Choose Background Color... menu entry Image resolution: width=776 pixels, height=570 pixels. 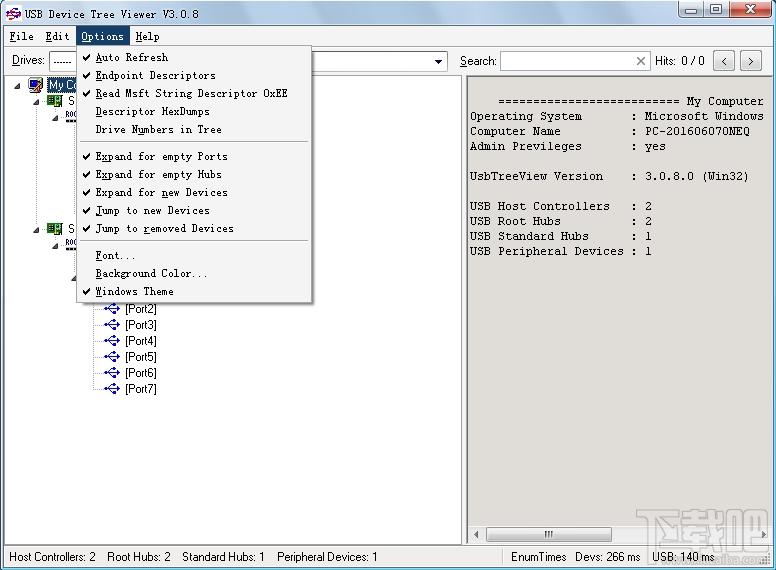pos(194,273)
